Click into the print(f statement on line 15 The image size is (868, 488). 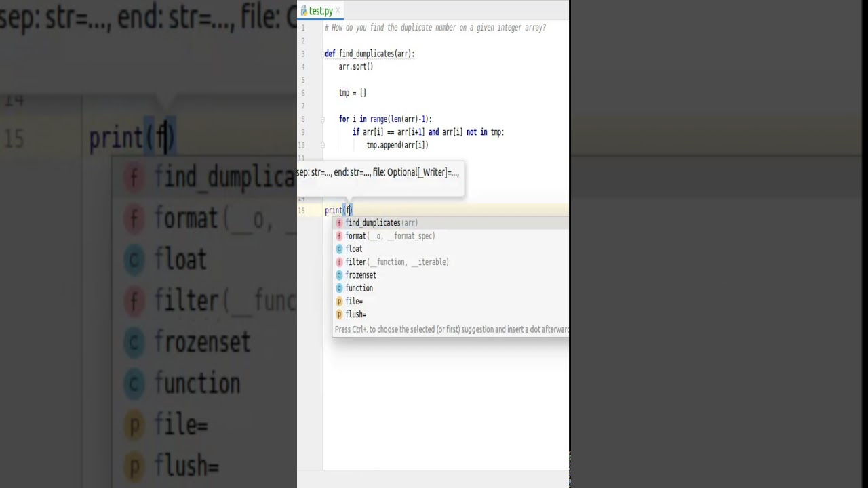pyautogui.click(x=338, y=210)
